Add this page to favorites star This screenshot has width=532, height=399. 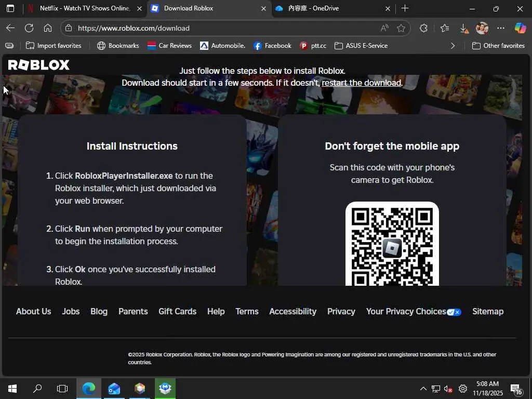click(401, 28)
